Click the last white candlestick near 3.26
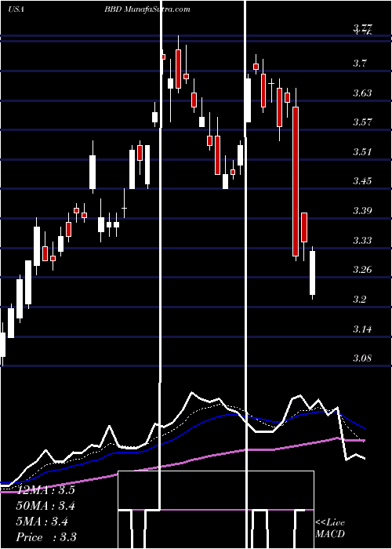This screenshot has height=549, width=392. point(312,273)
